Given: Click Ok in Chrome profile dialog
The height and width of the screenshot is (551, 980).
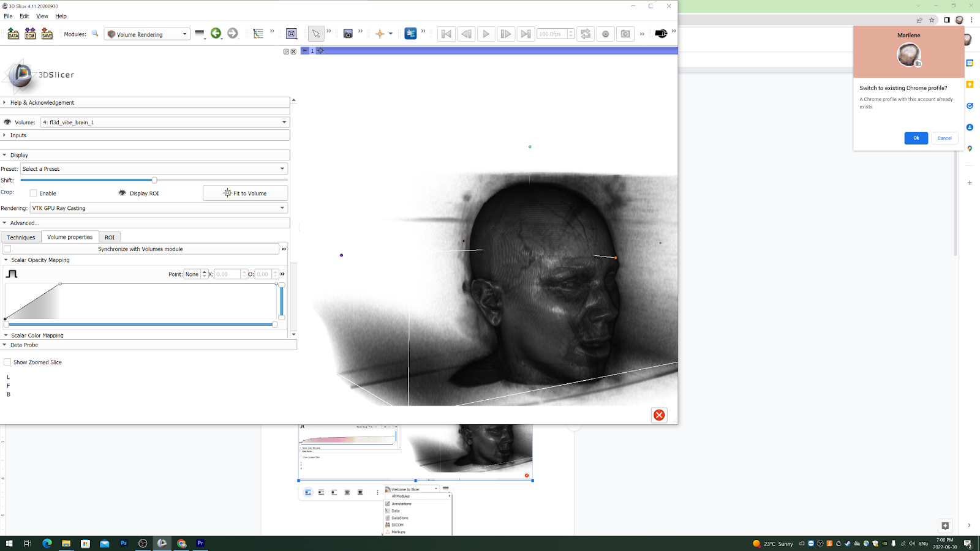Looking at the screenshot, I should [x=916, y=138].
